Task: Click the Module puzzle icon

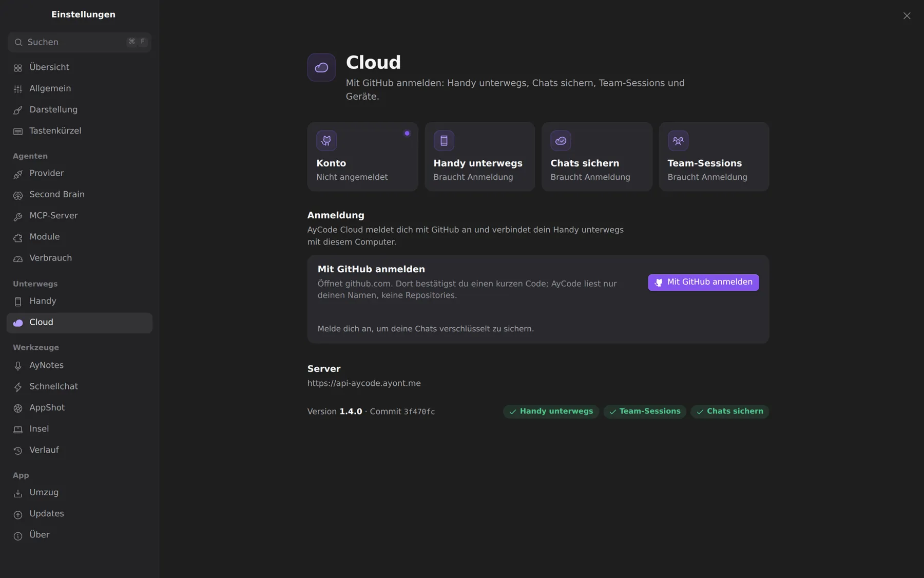Action: (x=18, y=237)
